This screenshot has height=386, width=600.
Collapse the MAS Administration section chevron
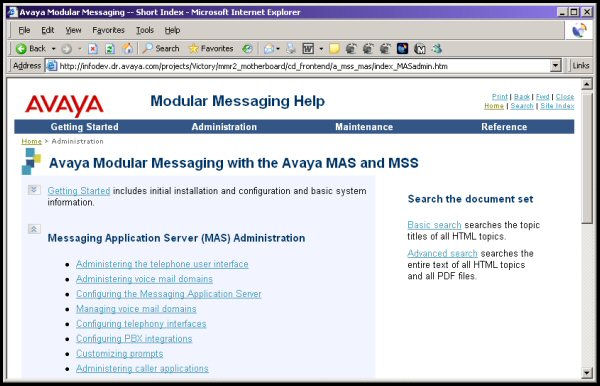point(34,229)
